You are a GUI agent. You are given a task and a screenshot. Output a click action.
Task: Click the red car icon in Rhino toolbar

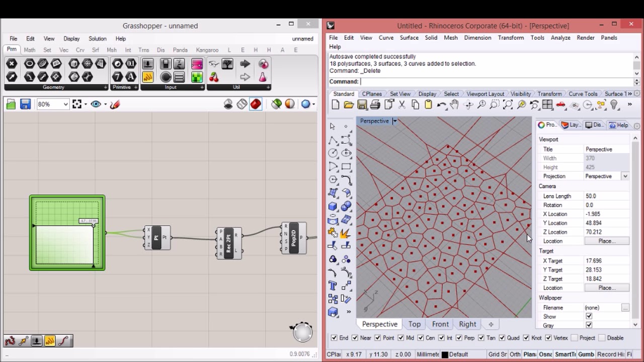560,105
